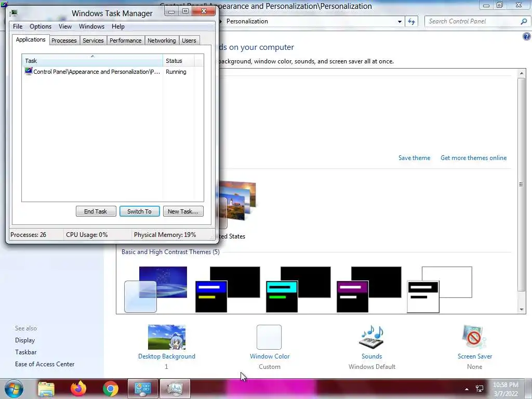The width and height of the screenshot is (532, 399).
Task: Open the Ease of Access Center link
Action: [45, 364]
